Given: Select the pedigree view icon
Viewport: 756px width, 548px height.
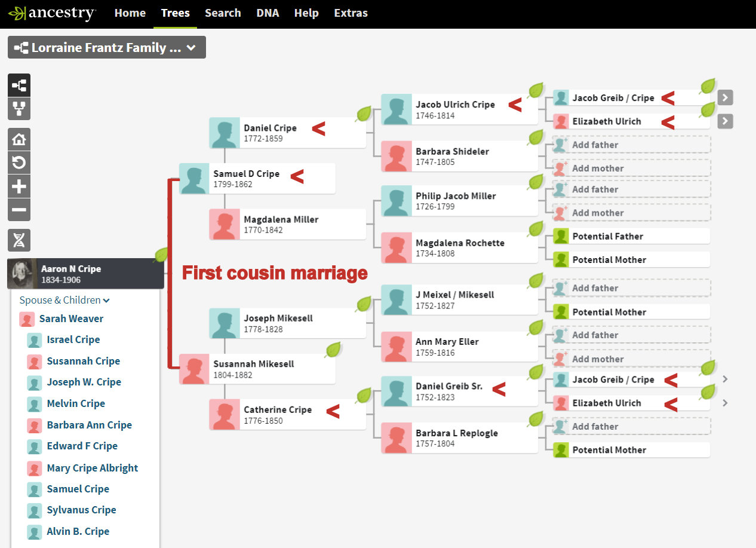Looking at the screenshot, I should 19,85.
